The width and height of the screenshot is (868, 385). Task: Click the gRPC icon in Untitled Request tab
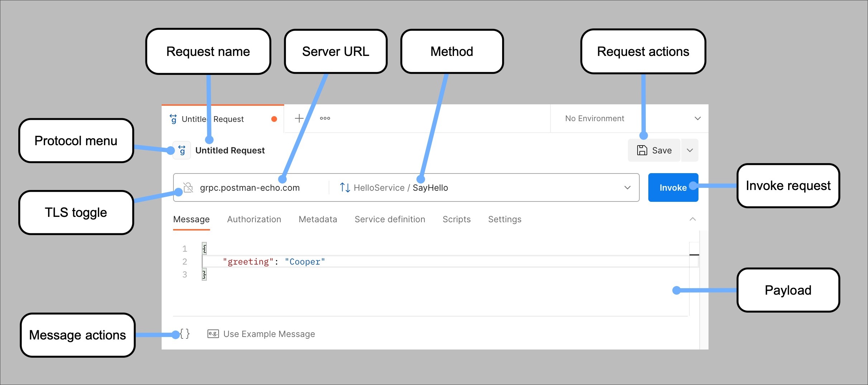[x=173, y=119]
